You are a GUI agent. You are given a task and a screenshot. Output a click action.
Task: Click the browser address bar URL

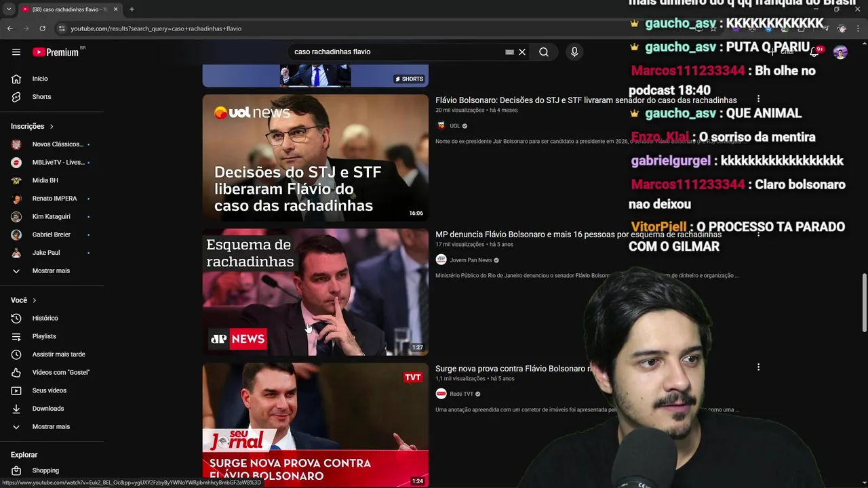(156, 28)
